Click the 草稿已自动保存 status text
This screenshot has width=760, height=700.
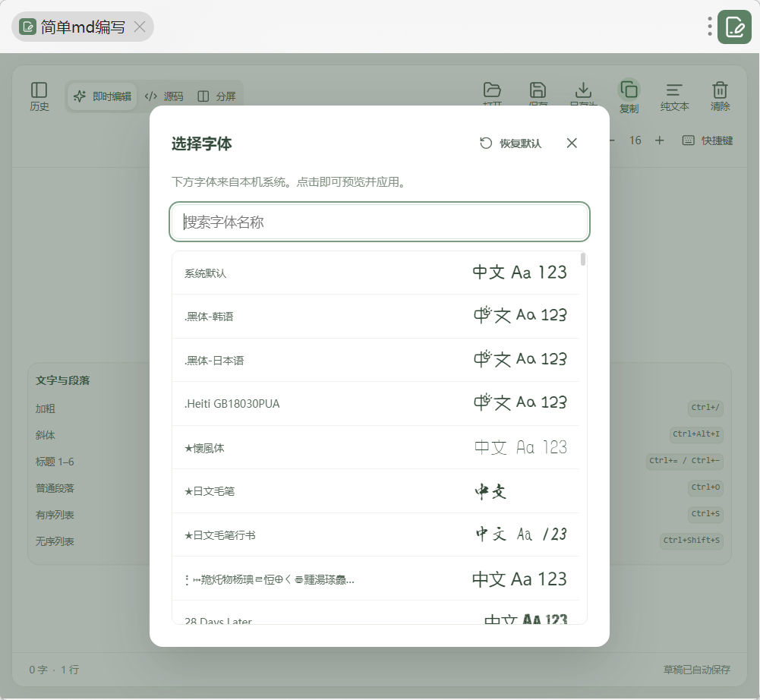coord(696,670)
